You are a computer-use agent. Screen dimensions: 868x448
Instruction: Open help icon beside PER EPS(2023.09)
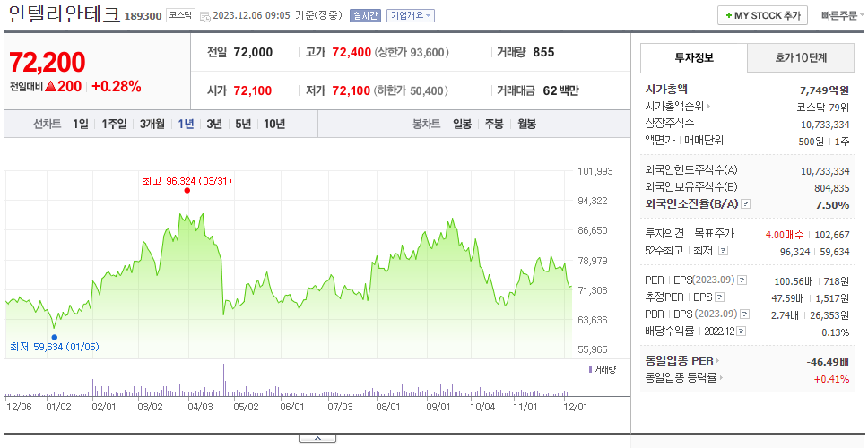(742, 280)
